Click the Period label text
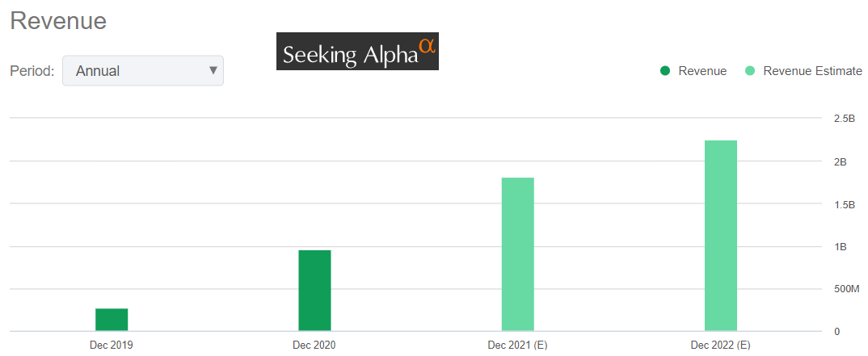 [32, 71]
